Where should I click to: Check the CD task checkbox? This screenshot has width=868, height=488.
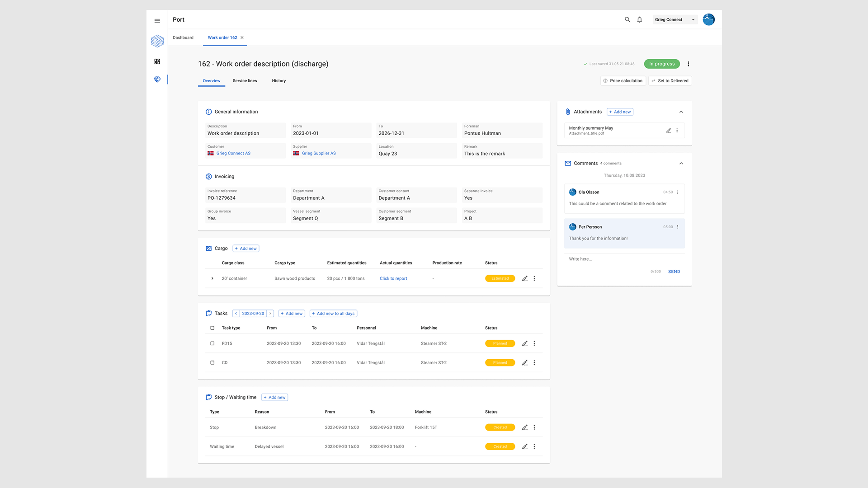(212, 363)
